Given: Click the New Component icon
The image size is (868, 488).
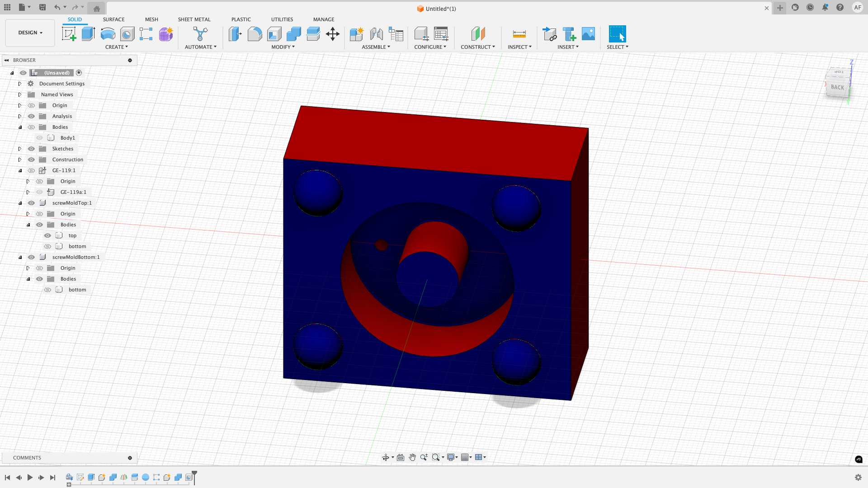Looking at the screenshot, I should tap(356, 34).
